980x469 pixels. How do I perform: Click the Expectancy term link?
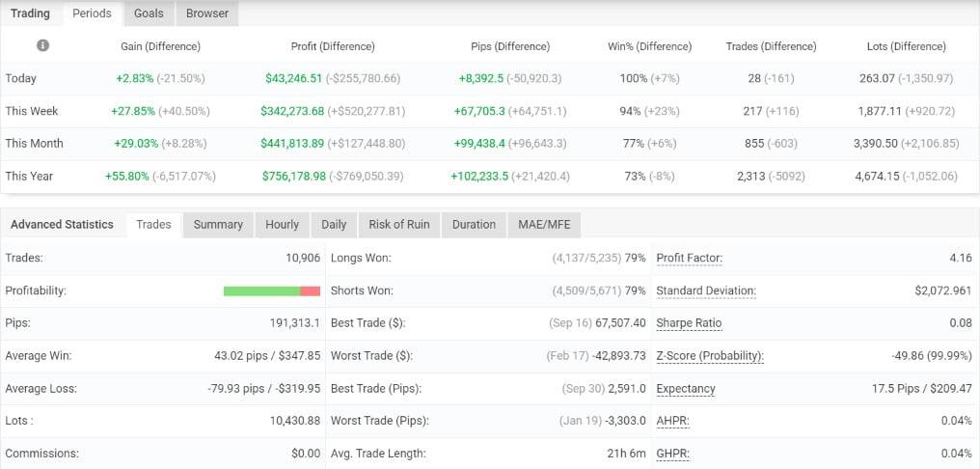(686, 389)
